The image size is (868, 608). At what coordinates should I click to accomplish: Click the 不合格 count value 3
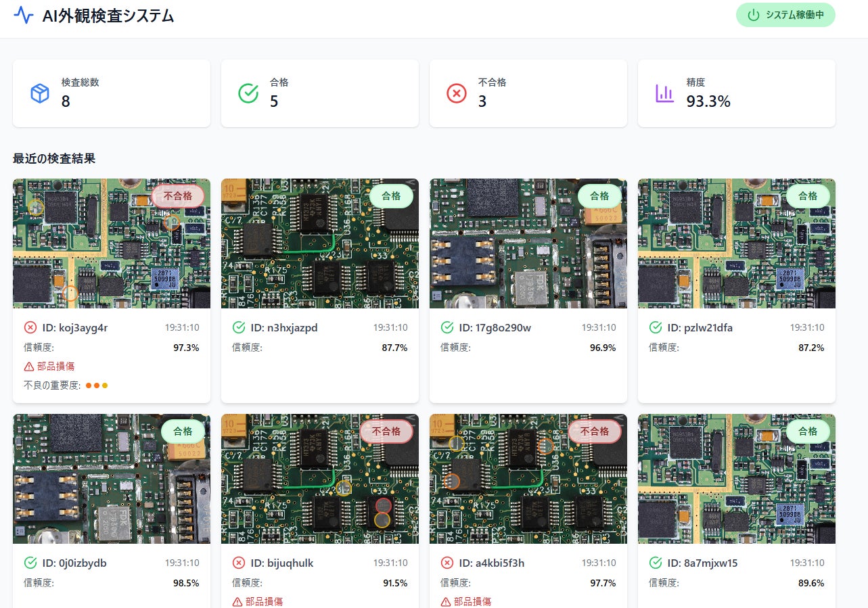pos(482,101)
